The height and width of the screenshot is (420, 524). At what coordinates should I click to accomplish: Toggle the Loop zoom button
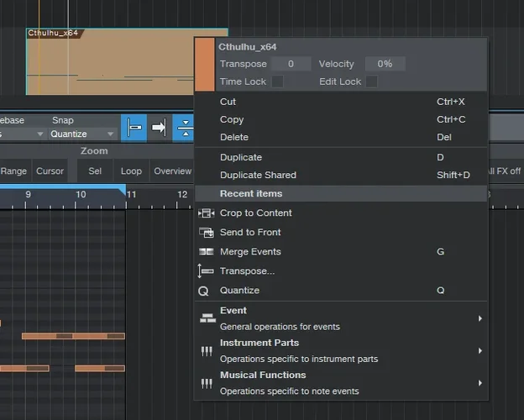tap(131, 171)
